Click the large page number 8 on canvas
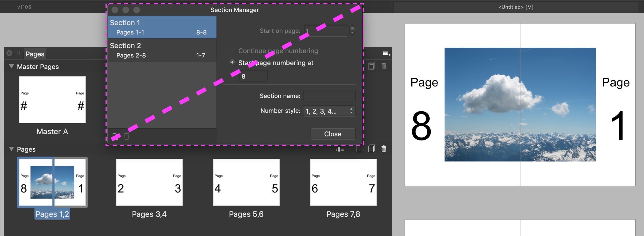 coord(421,126)
